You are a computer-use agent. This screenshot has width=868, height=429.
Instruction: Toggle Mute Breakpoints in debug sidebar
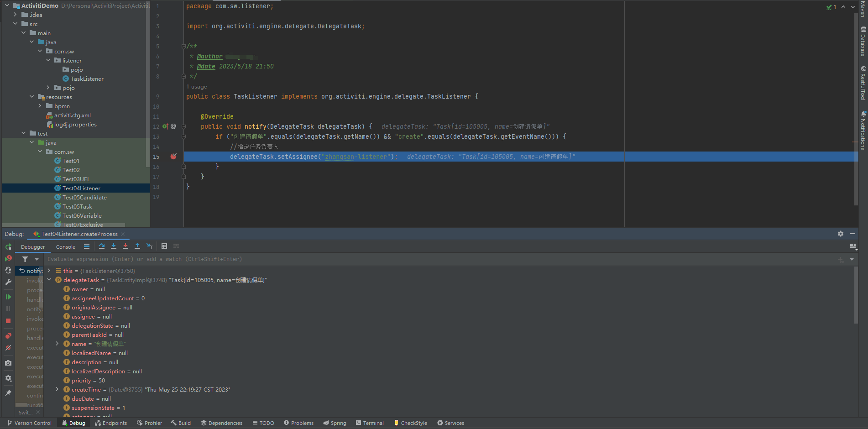[8, 348]
